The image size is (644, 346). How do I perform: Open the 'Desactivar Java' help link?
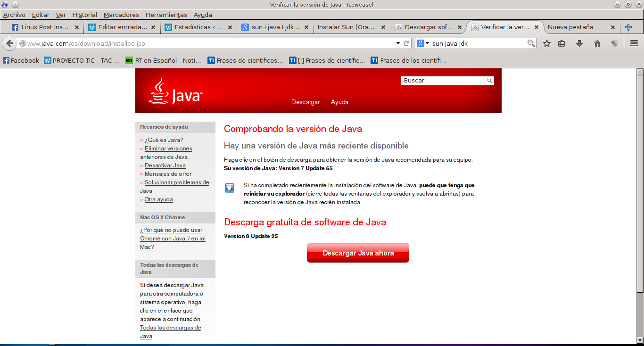click(x=165, y=165)
